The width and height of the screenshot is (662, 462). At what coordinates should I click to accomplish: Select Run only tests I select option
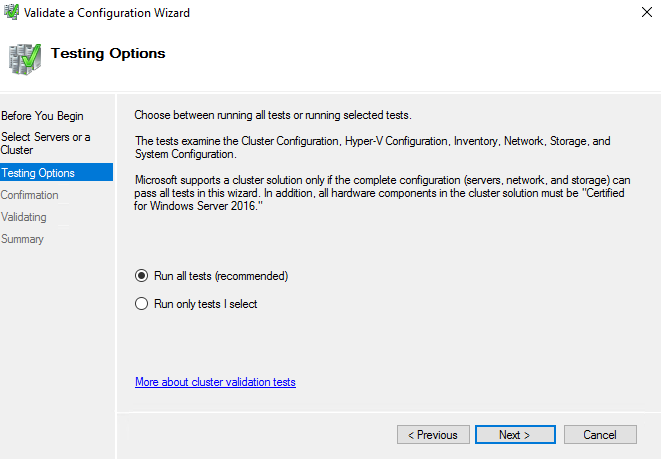click(x=141, y=304)
